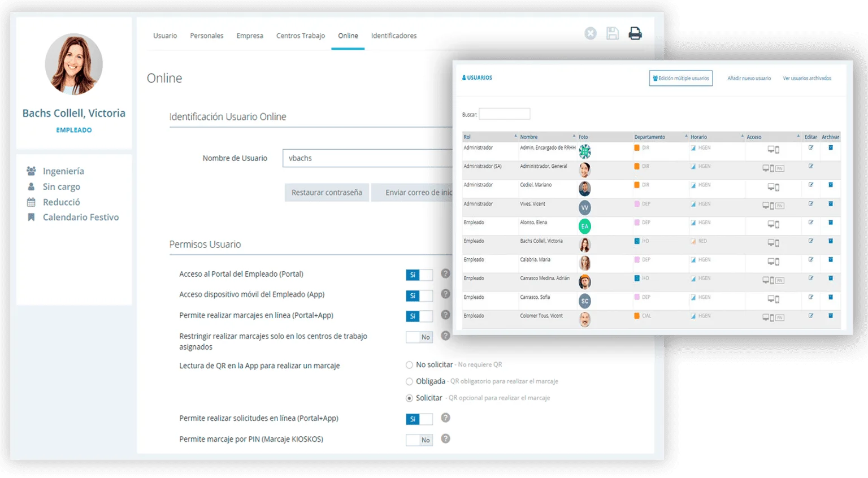Viewport: 868px width, 478px height.
Task: Open help for Acceso al Portal del Empleado
Action: point(445,273)
